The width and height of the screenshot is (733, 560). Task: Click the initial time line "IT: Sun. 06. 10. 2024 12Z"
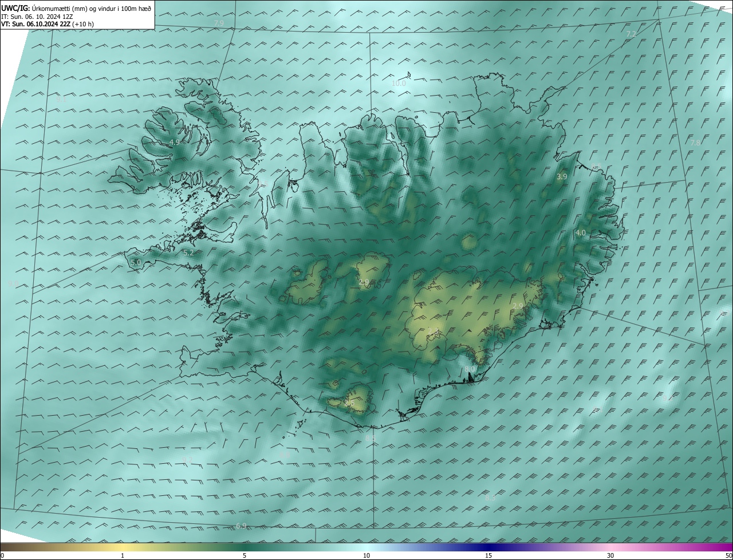[37, 17]
